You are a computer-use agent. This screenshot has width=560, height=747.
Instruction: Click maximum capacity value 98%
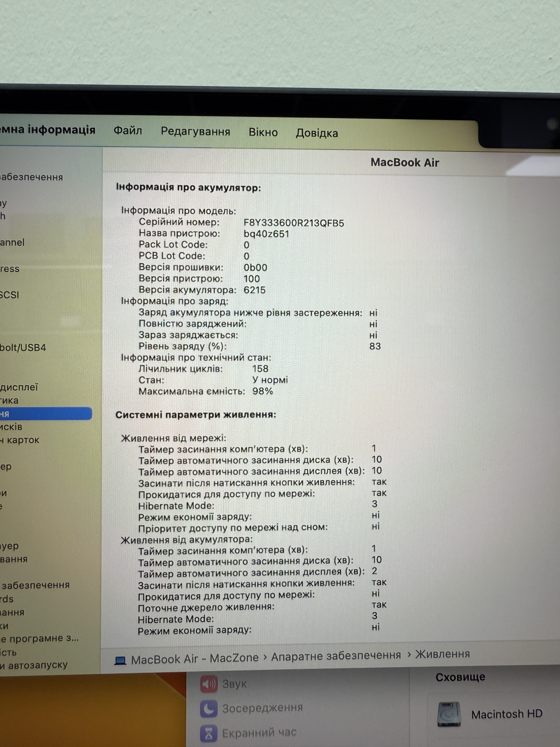coord(262,391)
